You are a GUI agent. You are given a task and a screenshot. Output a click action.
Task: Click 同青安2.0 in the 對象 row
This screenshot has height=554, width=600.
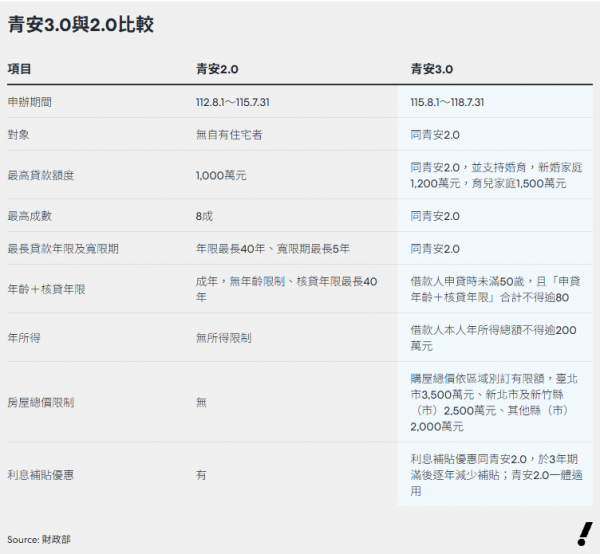click(x=435, y=135)
